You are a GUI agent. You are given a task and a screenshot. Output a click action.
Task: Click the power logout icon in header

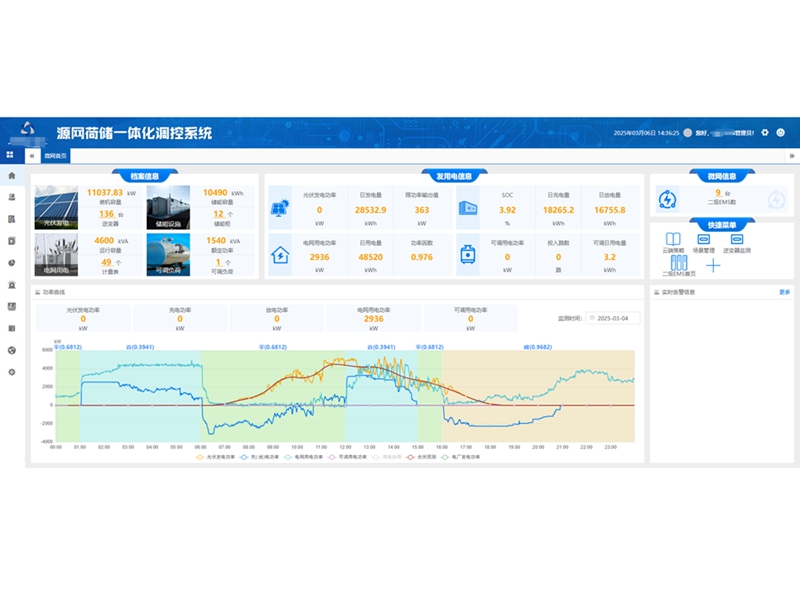tap(781, 132)
